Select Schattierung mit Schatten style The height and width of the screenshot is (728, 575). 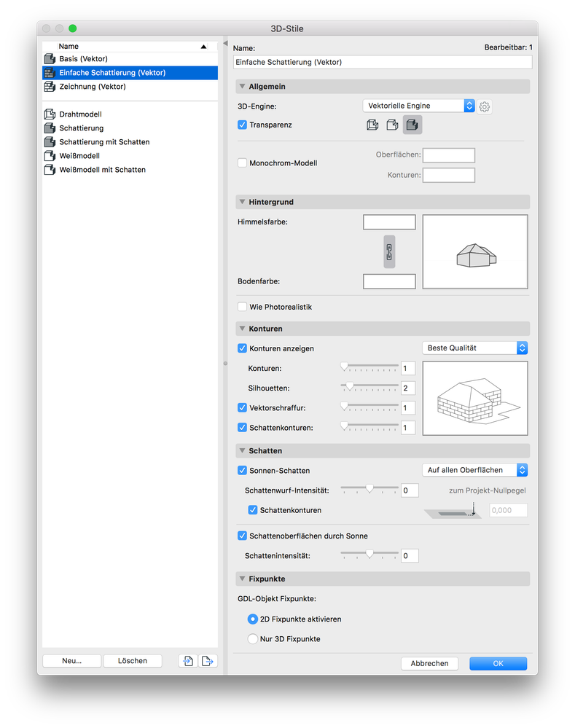click(x=130, y=142)
